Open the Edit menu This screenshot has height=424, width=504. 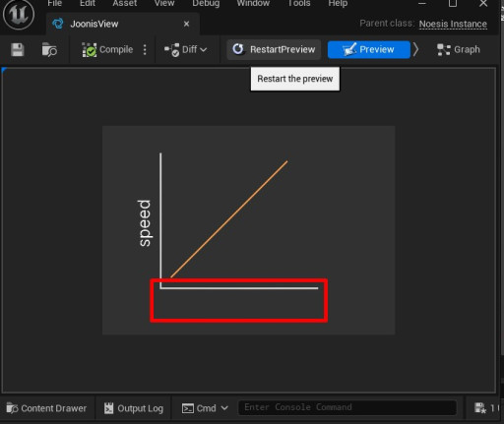point(88,4)
